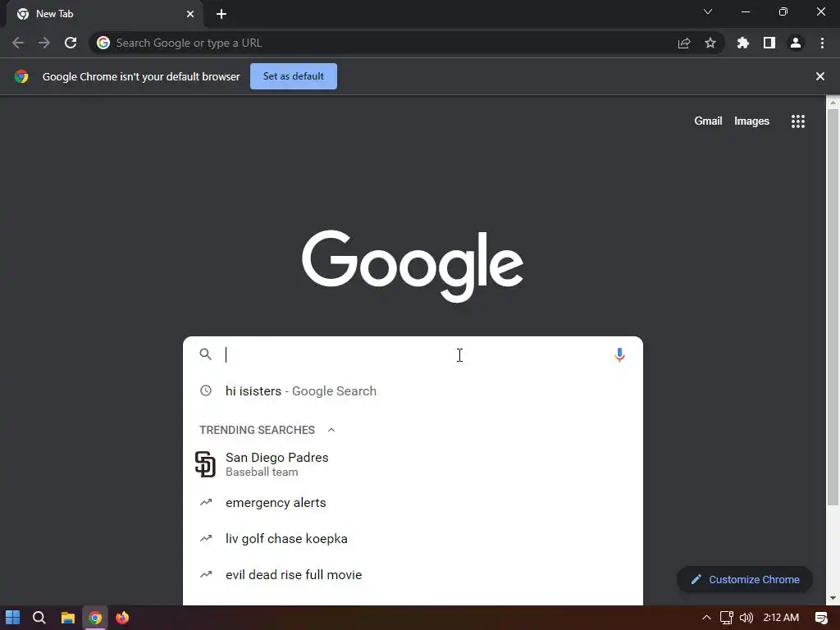Choose 'emergency alerts' trending search

coord(413,503)
